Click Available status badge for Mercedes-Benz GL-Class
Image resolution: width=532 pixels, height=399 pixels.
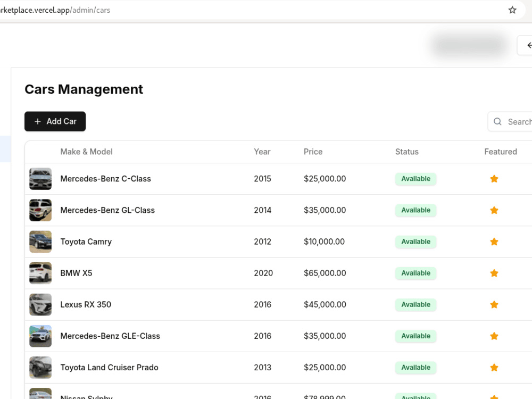pos(415,210)
